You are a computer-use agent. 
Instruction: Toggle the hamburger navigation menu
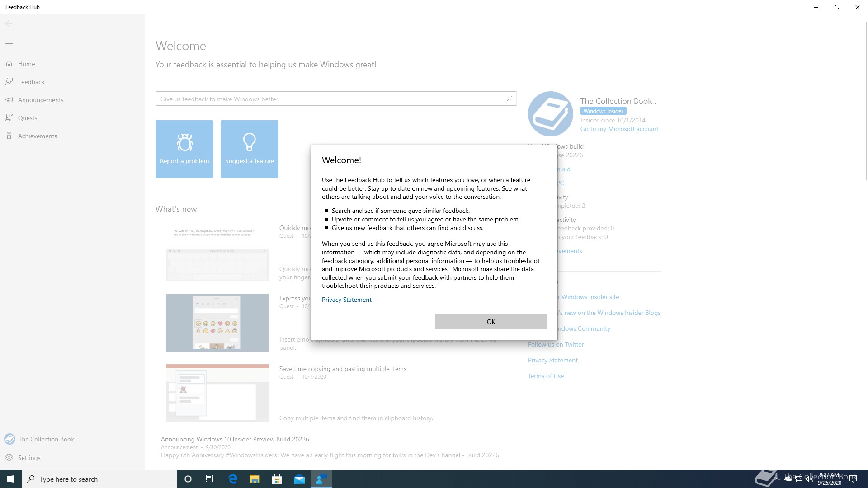click(9, 42)
